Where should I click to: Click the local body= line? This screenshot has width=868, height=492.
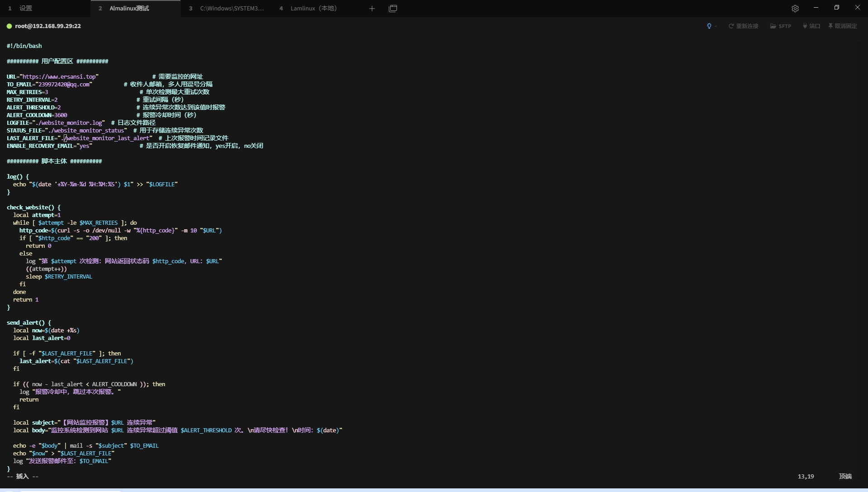pyautogui.click(x=178, y=430)
